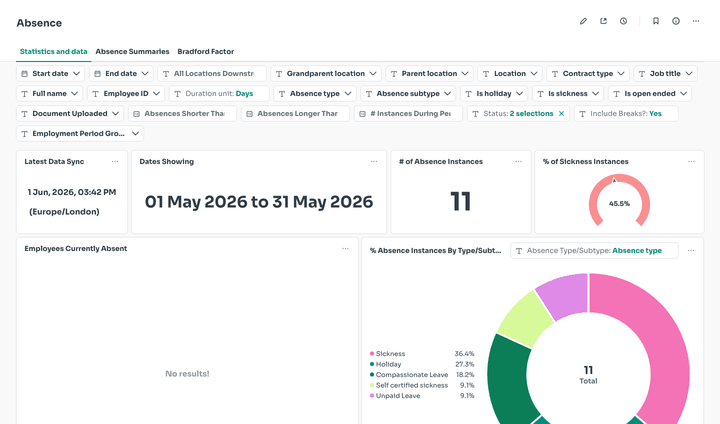720x424 pixels.
Task: Change Include Breaks Yes filter
Action: 626,113
